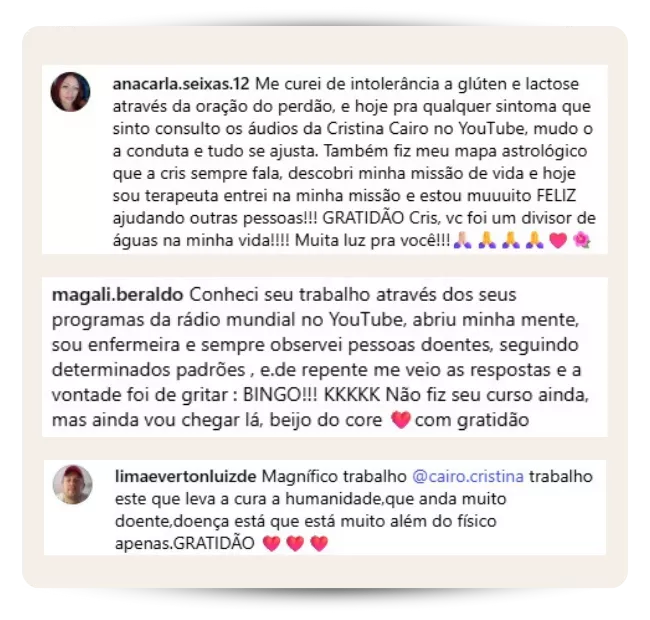Click the second praying hands emoji
The image size is (650, 620).
487,240
